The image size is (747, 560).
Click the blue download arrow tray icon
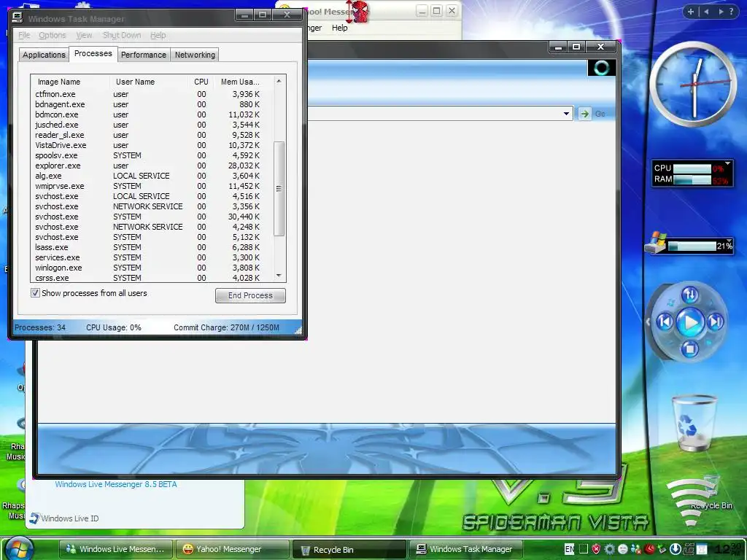click(x=675, y=549)
